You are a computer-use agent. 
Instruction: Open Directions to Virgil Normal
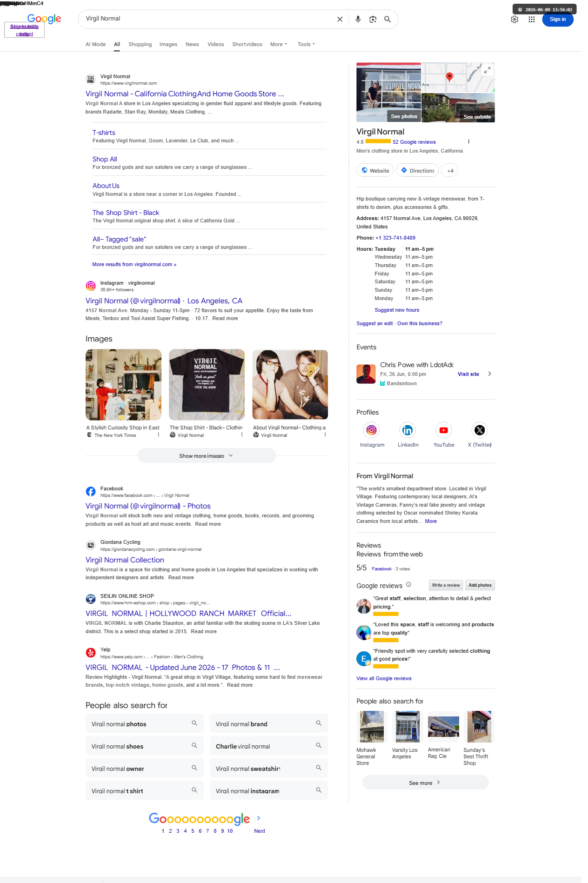417,171
